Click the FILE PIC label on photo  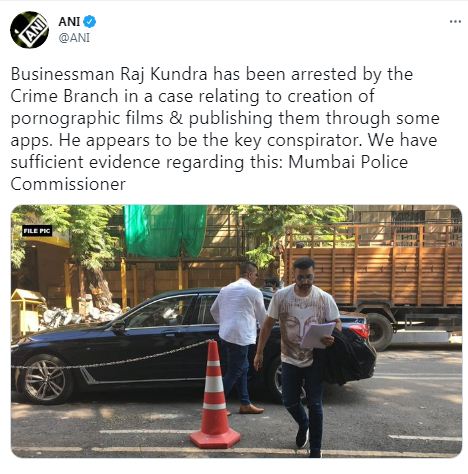(37, 231)
